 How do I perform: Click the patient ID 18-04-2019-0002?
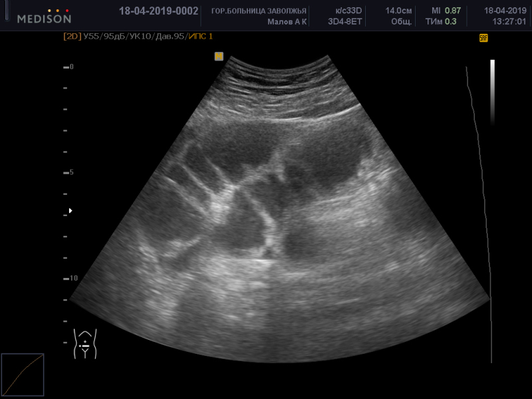click(x=158, y=11)
